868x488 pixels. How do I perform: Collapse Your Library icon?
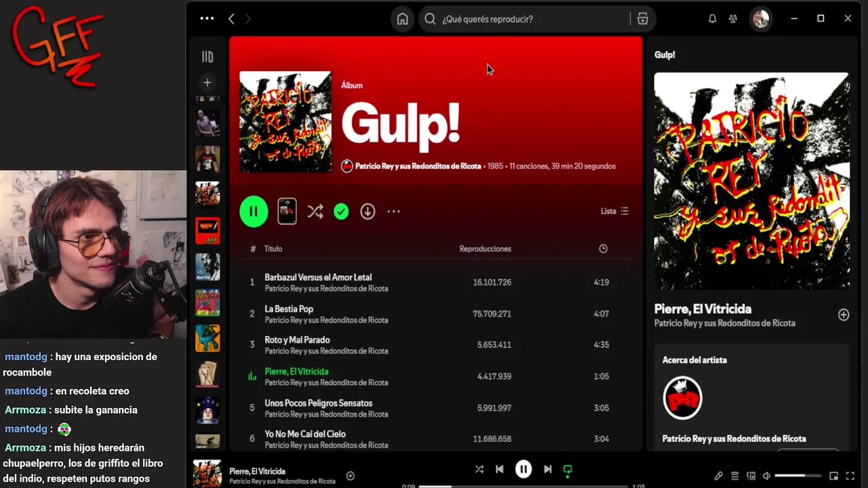tap(208, 57)
